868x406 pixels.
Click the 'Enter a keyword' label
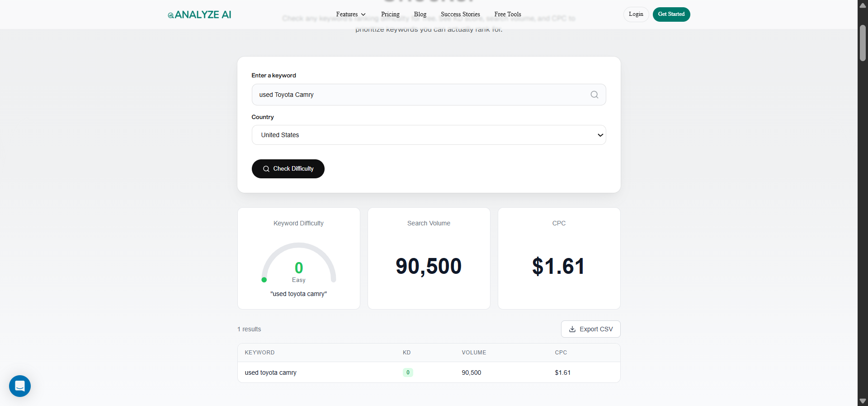(274, 76)
